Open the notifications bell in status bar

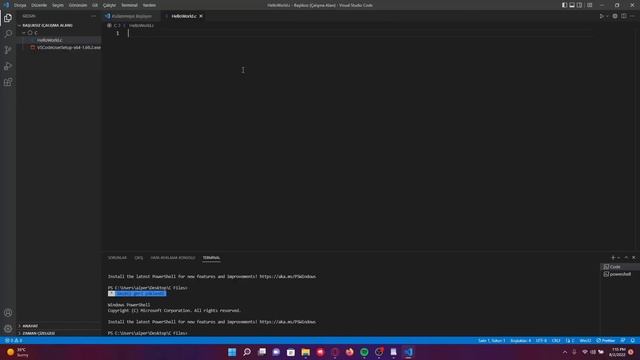click(x=633, y=340)
